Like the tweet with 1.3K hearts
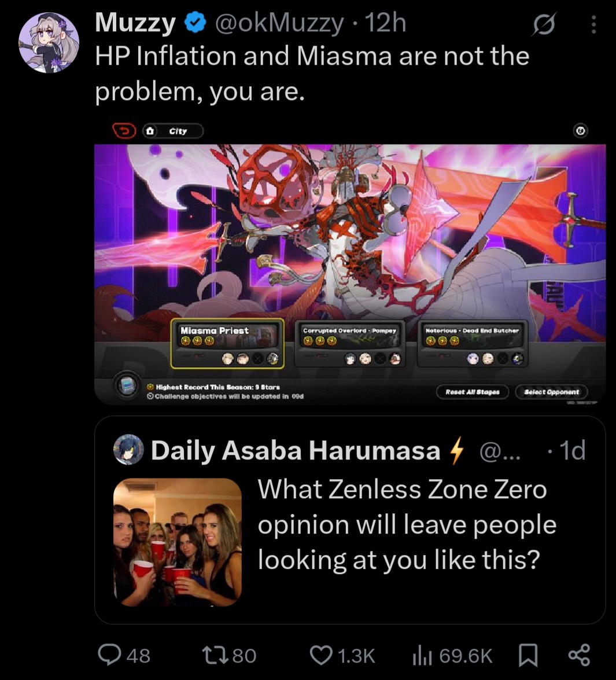Image resolution: width=616 pixels, height=680 pixels. pyautogui.click(x=321, y=655)
